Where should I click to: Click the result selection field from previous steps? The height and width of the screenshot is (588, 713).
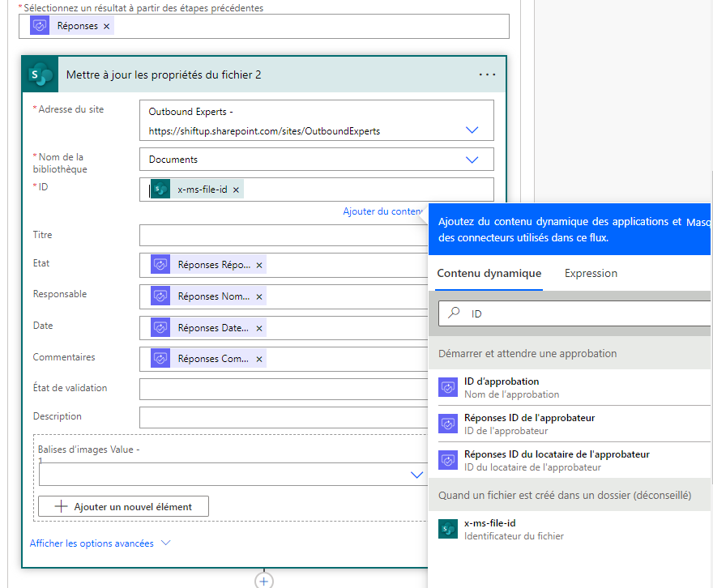pyautogui.click(x=264, y=27)
